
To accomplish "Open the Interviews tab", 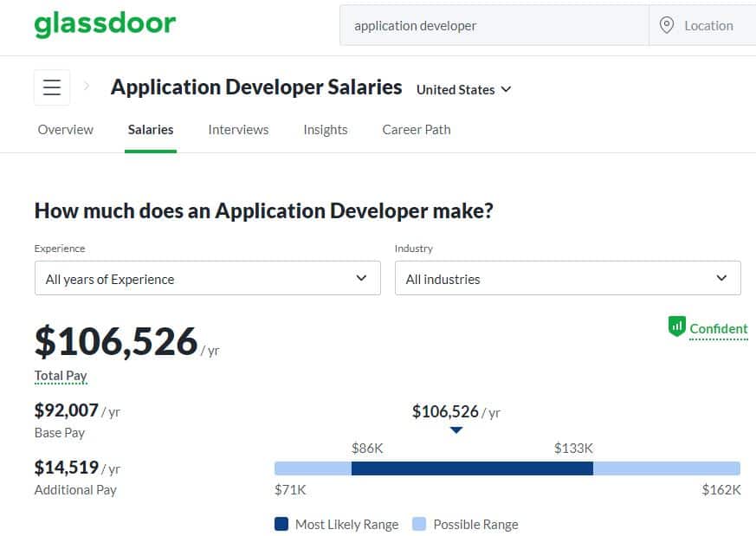I will point(238,130).
